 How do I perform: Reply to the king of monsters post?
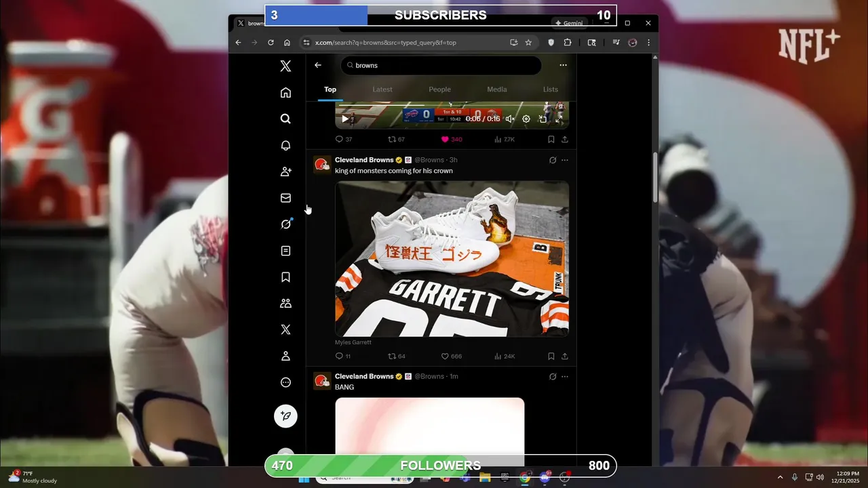pyautogui.click(x=343, y=356)
